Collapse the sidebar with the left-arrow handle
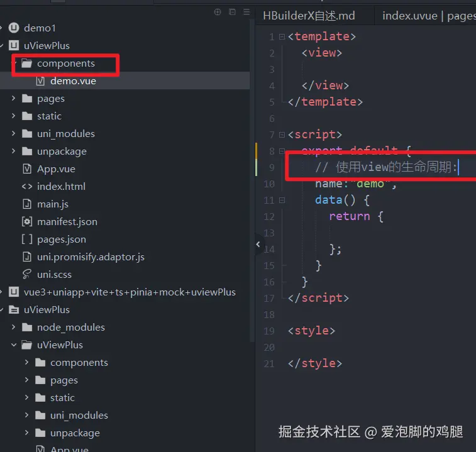 258,245
